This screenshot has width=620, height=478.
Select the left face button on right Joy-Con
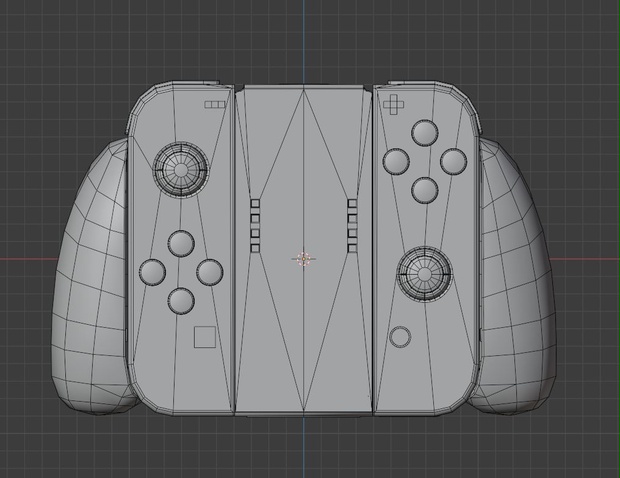click(x=396, y=161)
